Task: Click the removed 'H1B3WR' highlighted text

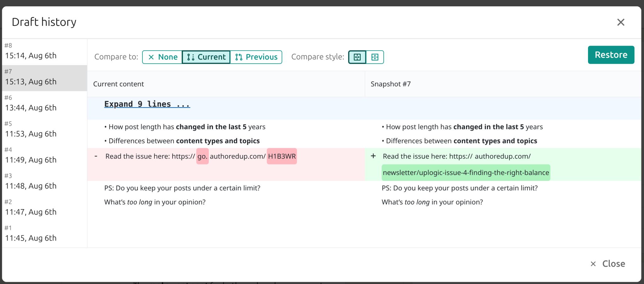Action: [282, 156]
